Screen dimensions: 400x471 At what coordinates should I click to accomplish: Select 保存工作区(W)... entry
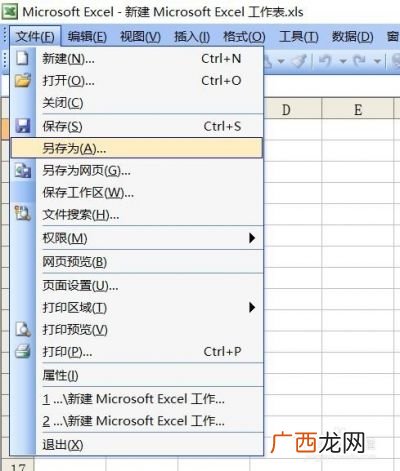point(137,192)
